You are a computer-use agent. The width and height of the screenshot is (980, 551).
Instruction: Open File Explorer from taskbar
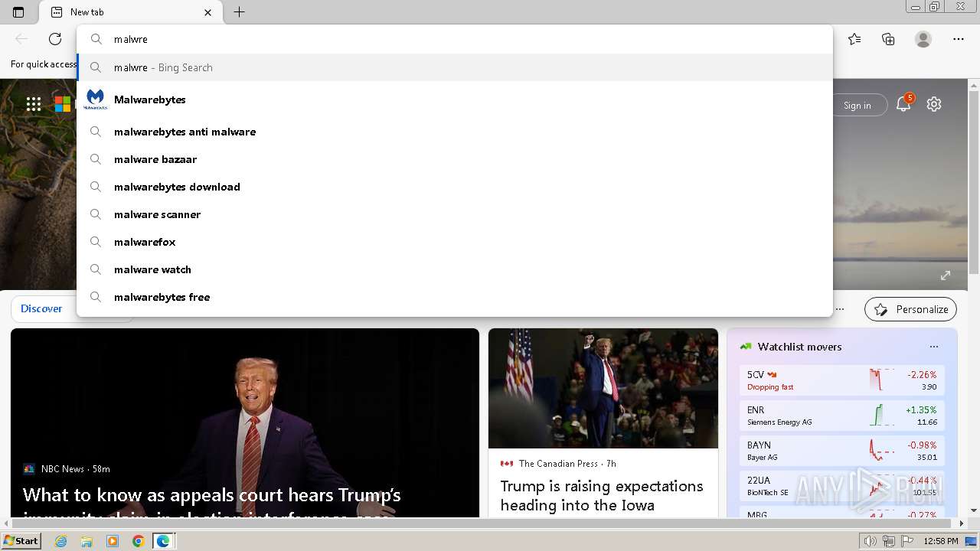[87, 541]
